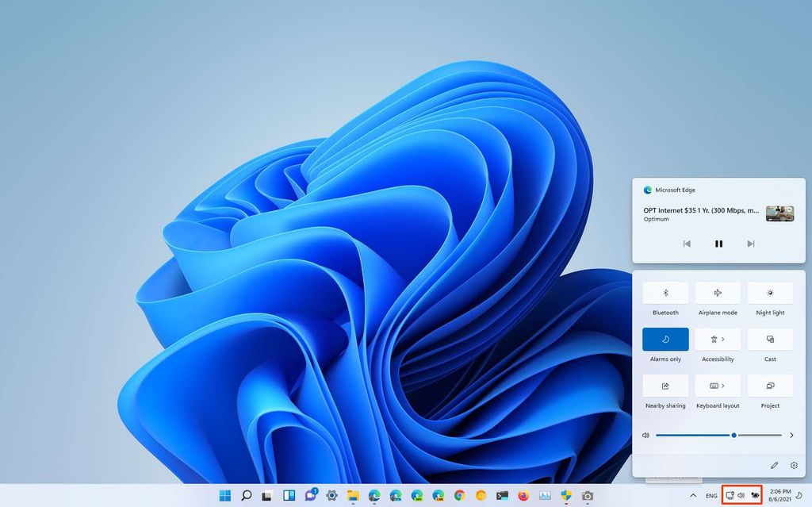Skip to the next track
The height and width of the screenshot is (507, 812).
pos(750,244)
